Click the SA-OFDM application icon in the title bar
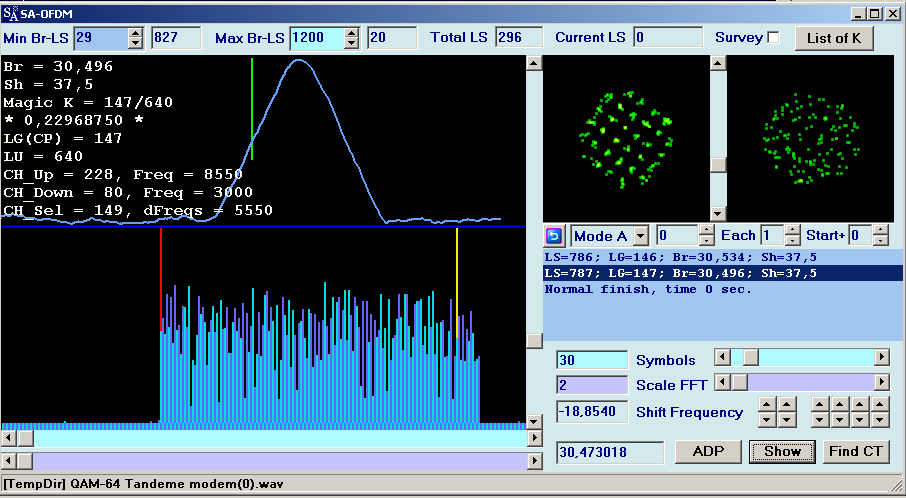This screenshot has height=498, width=906. click(9, 13)
